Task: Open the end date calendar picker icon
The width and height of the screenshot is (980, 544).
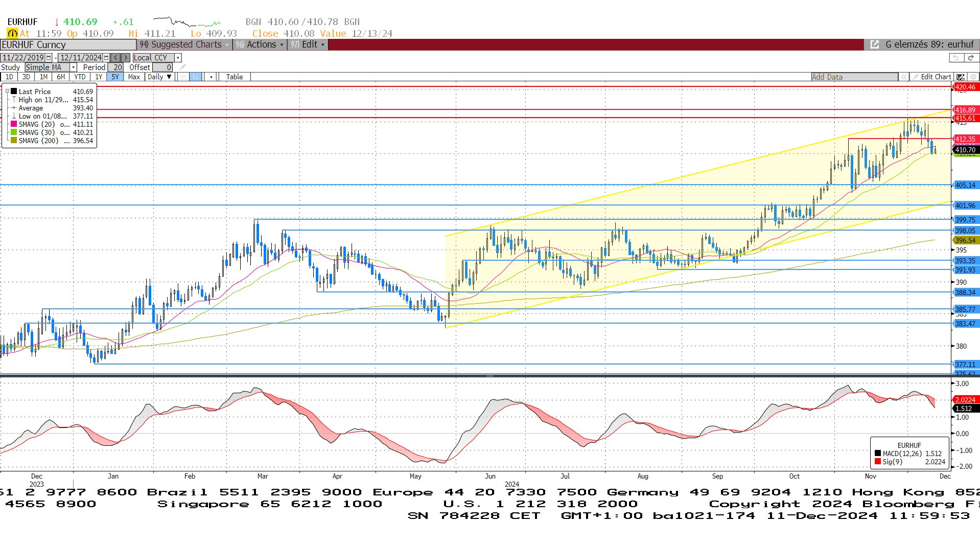Action: 106,58
